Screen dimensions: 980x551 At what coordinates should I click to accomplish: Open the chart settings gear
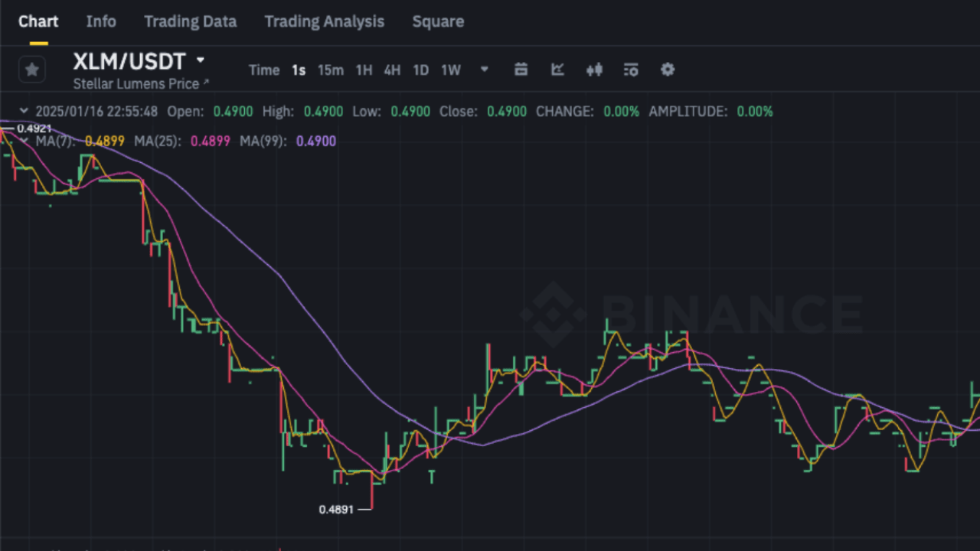coord(668,70)
